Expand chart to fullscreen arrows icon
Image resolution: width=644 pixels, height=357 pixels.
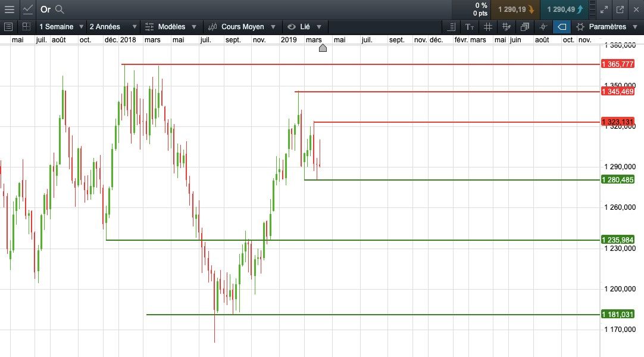coord(604,10)
